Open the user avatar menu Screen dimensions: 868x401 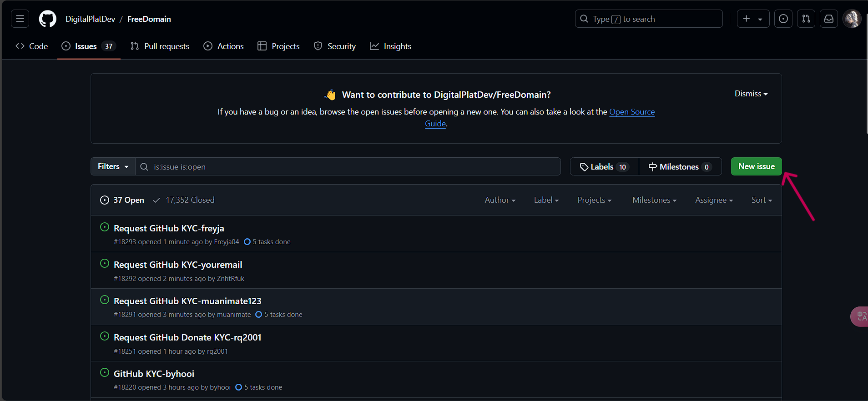pyautogui.click(x=852, y=19)
